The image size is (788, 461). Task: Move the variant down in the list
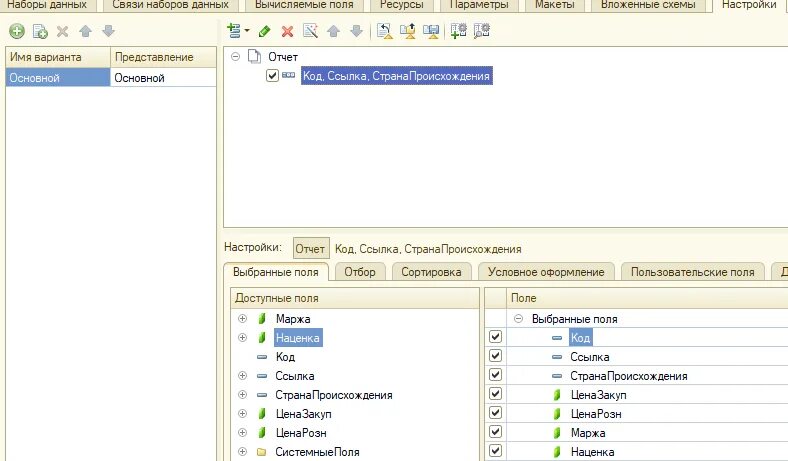click(109, 31)
